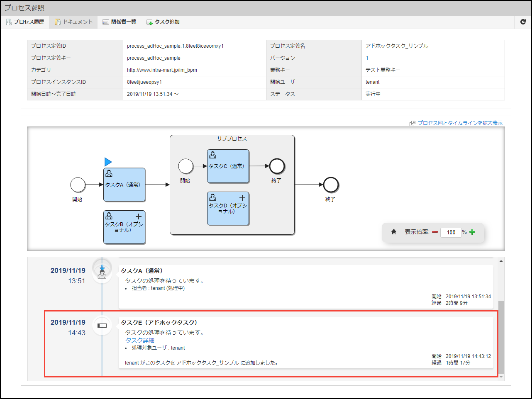Open the 関係者一覧 tab

point(120,22)
